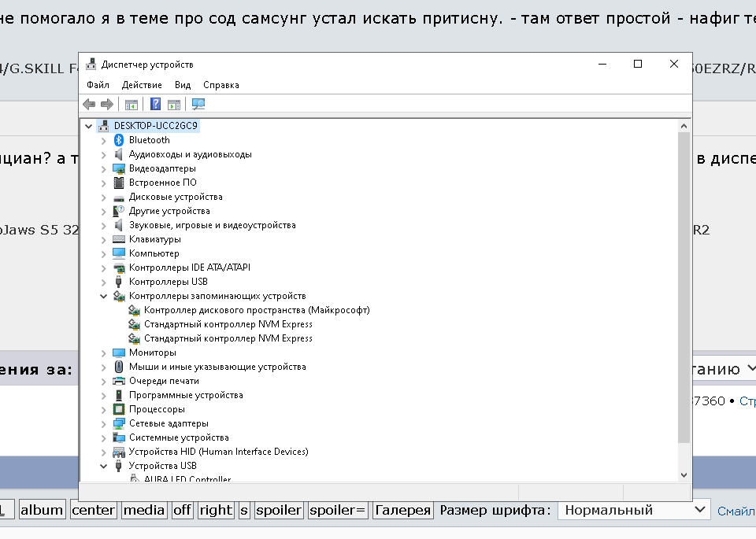The height and width of the screenshot is (539, 756).
Task: Click the Сетевые адаптеры network icon
Action: pos(119,423)
